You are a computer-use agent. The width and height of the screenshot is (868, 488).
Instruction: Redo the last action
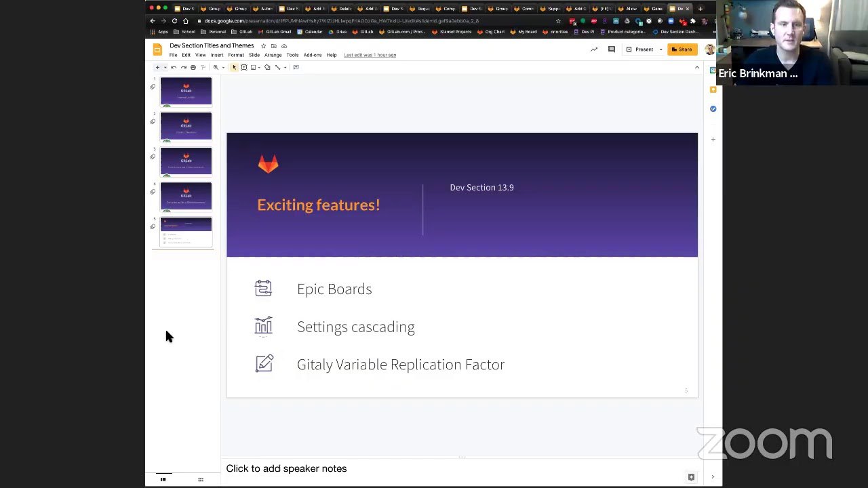pos(183,67)
